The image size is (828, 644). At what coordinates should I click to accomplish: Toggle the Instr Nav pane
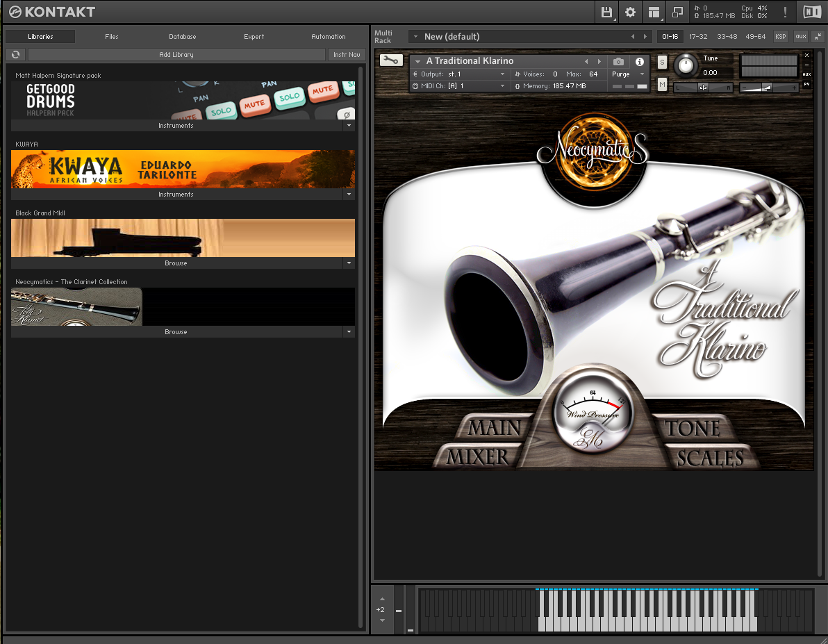347,54
